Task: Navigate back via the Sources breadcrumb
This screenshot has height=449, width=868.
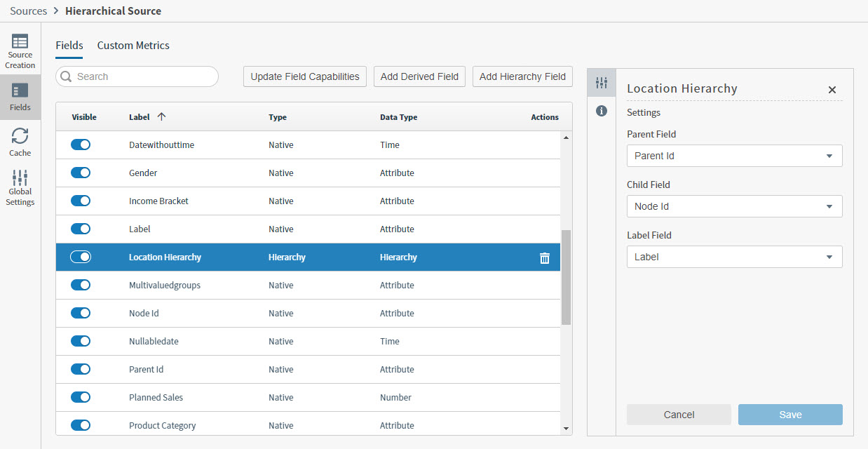Action: (28, 11)
